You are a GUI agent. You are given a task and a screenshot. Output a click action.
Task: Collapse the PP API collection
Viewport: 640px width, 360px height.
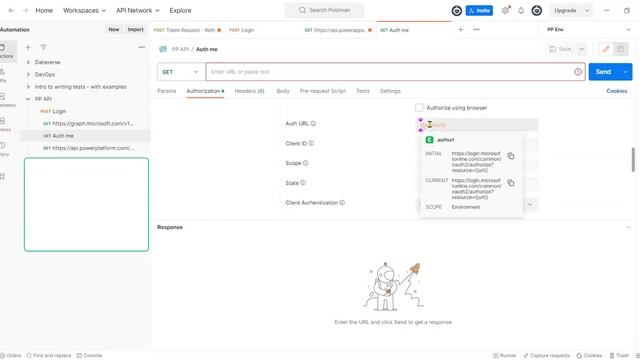coord(28,99)
